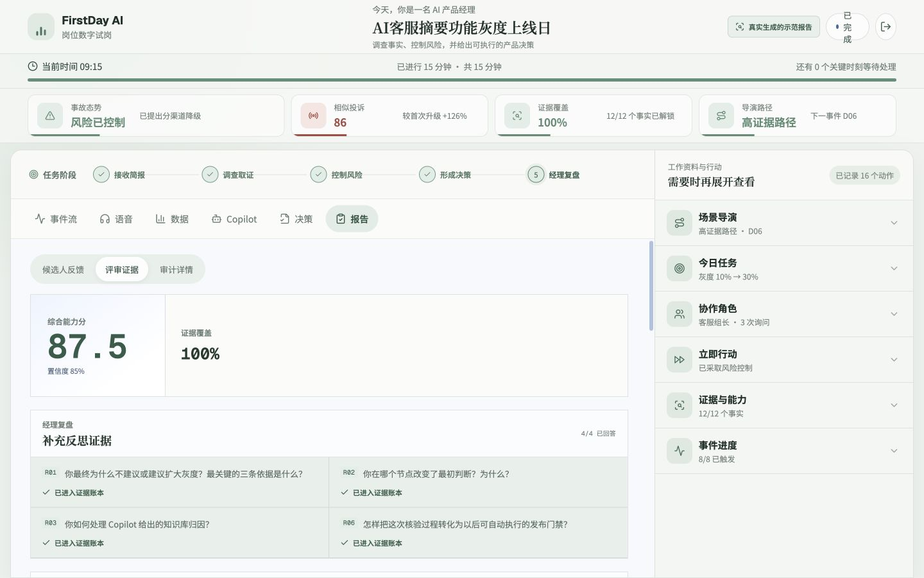924x578 pixels.
Task: Open question R03 about Copilot 知识库归因
Action: click(180, 533)
